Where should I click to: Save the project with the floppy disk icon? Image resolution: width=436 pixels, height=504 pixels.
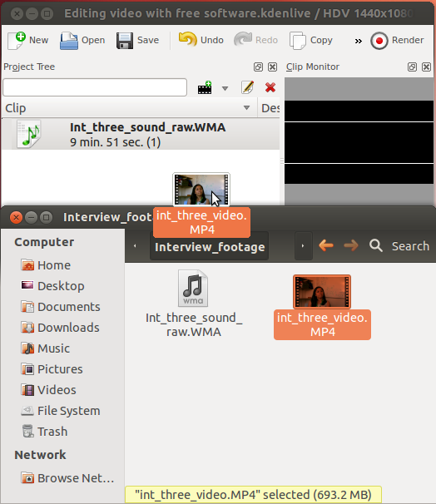point(125,41)
